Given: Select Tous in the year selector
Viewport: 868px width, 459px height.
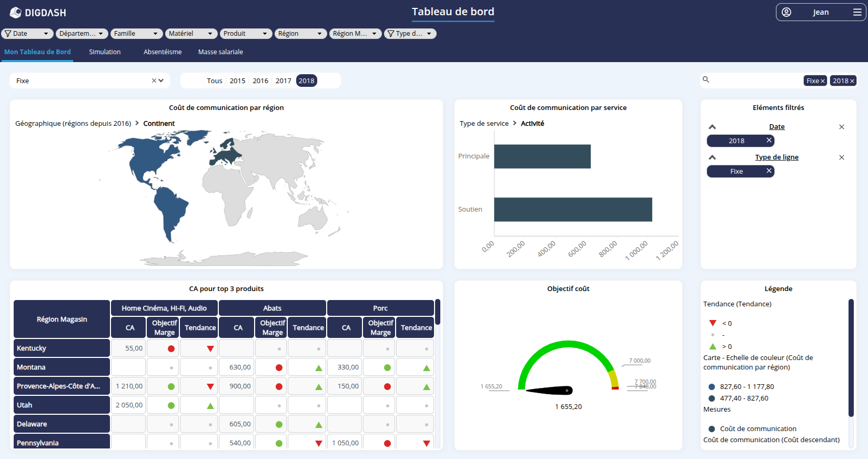Looking at the screenshot, I should point(214,81).
